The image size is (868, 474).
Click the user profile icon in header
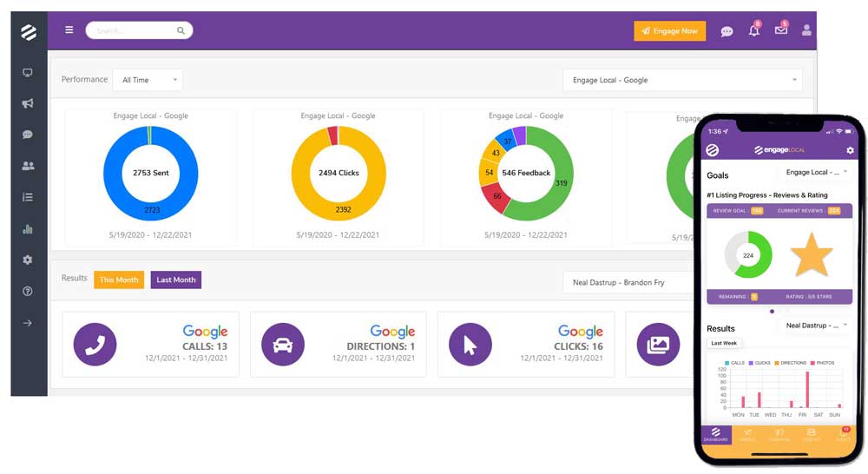(806, 31)
